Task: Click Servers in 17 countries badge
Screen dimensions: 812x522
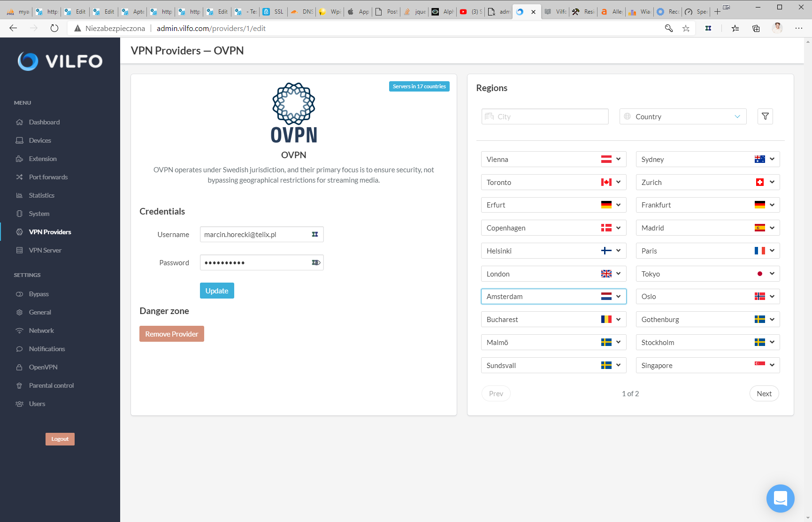Action: point(419,86)
